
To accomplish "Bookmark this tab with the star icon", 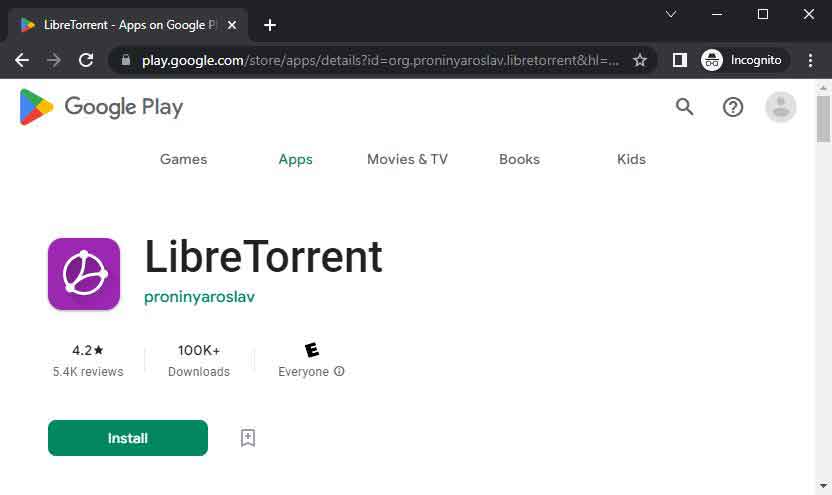I will click(x=640, y=60).
